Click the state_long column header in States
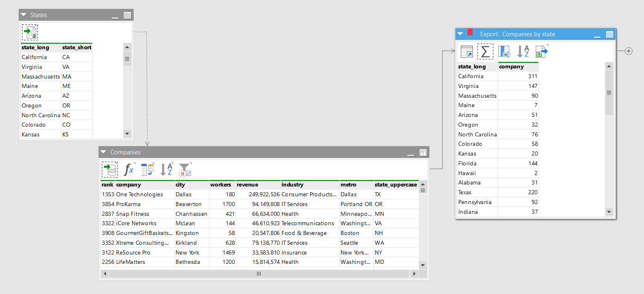This screenshot has height=294, width=644. [x=41, y=48]
